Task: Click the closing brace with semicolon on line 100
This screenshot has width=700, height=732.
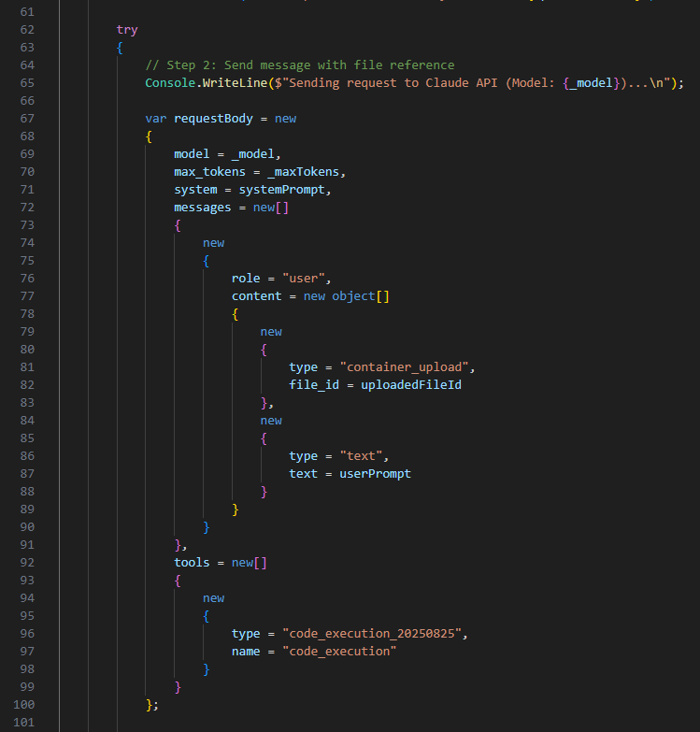Action: click(x=152, y=705)
